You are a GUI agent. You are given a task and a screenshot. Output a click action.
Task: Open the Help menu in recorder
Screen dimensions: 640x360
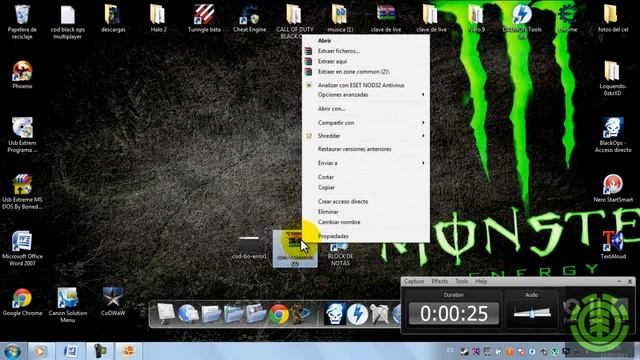[x=481, y=281]
